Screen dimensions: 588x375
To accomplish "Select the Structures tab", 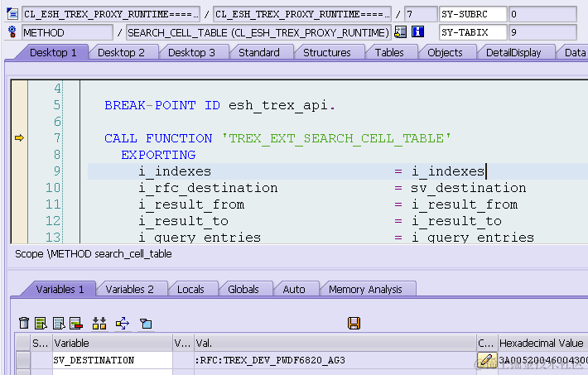I will [x=326, y=52].
